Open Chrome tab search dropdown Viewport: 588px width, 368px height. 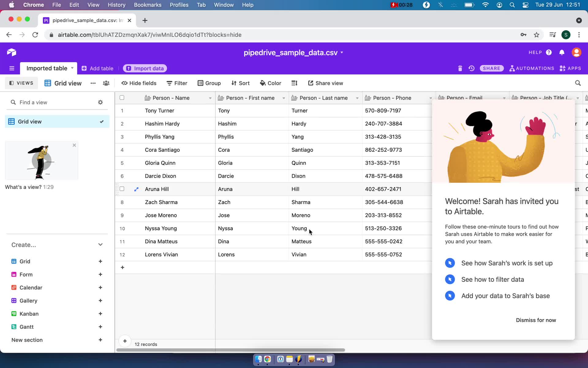[x=579, y=20]
